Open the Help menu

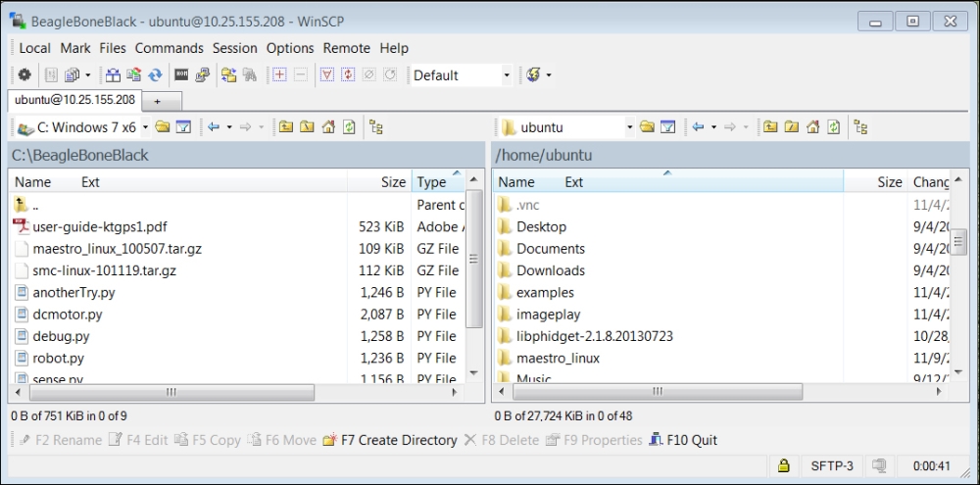(x=394, y=48)
